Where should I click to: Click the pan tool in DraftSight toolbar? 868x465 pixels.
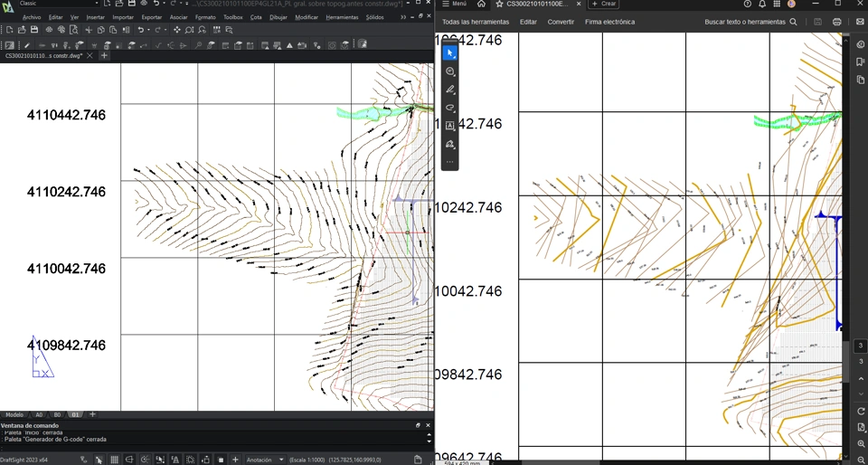pos(176,30)
